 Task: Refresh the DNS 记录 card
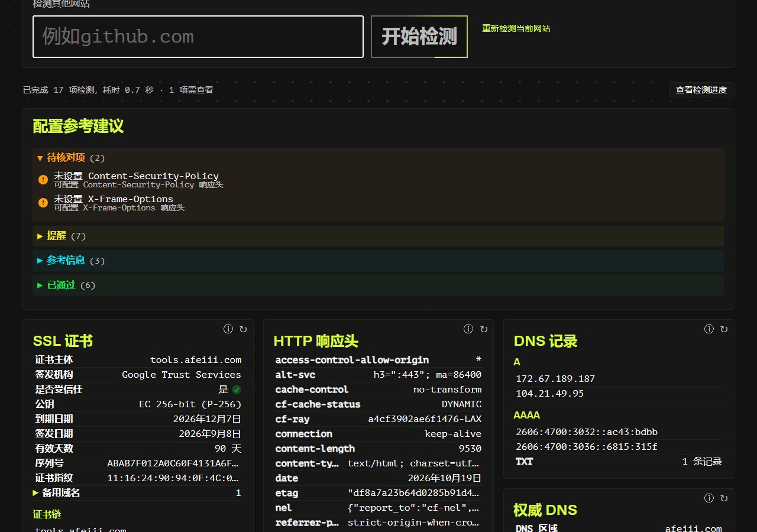pos(724,329)
